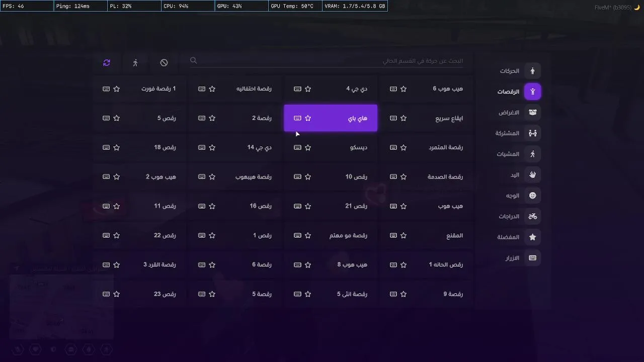Favorite the المقنع dance
The width and height of the screenshot is (644, 362).
pyautogui.click(x=404, y=236)
